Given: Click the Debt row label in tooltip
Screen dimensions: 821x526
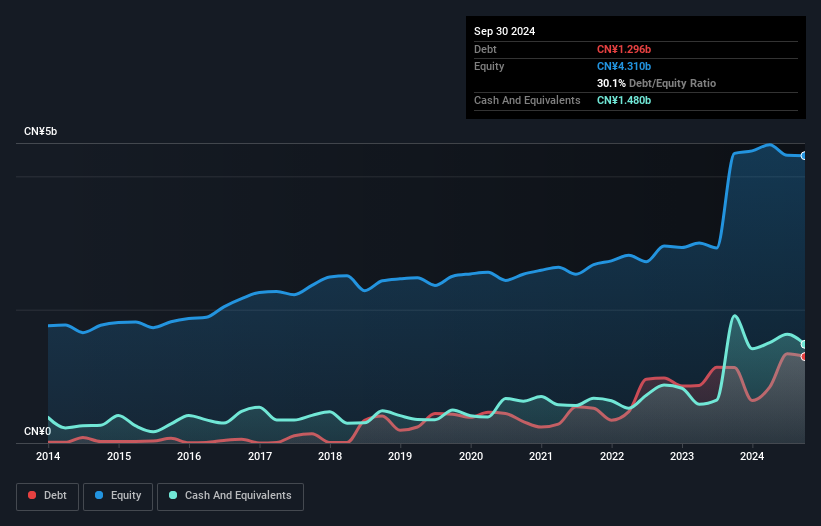Looking at the screenshot, I should [485, 49].
